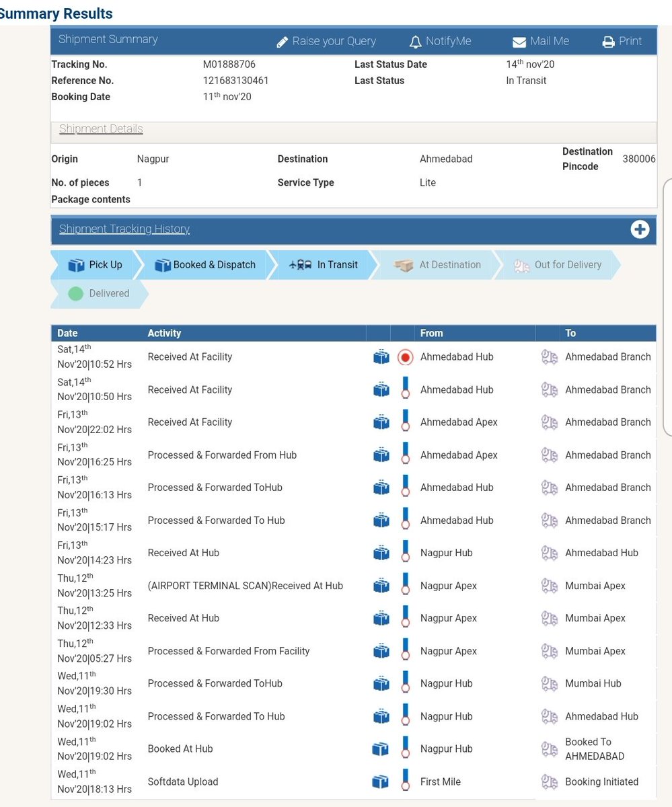
Task: Click the Mumbai Hub destination cell
Action: [x=593, y=683]
